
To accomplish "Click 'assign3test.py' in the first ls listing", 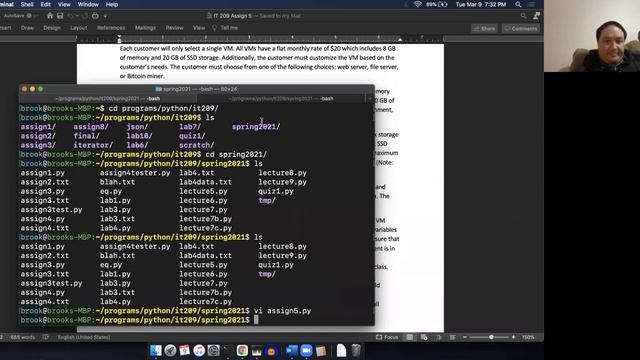I will tap(51, 209).
